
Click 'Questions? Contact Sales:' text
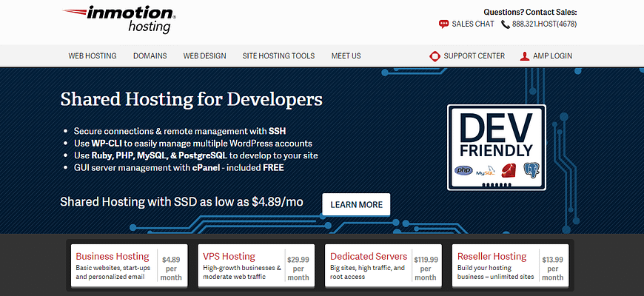(530, 12)
